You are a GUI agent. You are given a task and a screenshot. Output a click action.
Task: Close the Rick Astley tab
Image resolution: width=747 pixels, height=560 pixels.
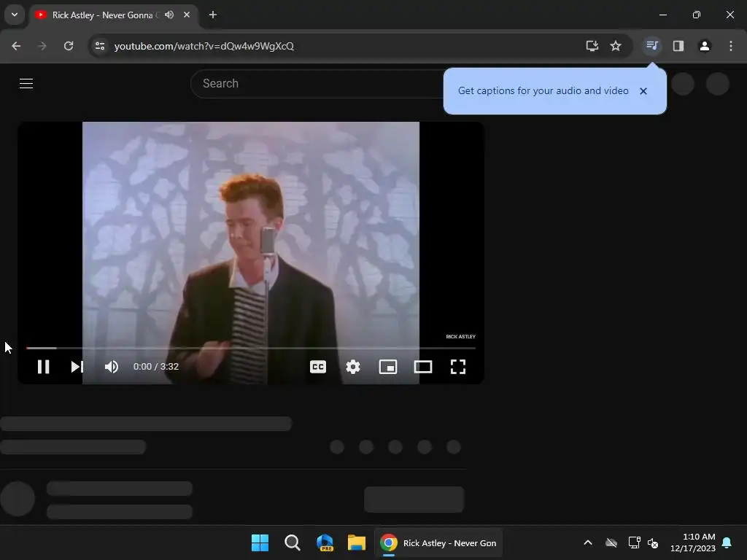point(187,15)
